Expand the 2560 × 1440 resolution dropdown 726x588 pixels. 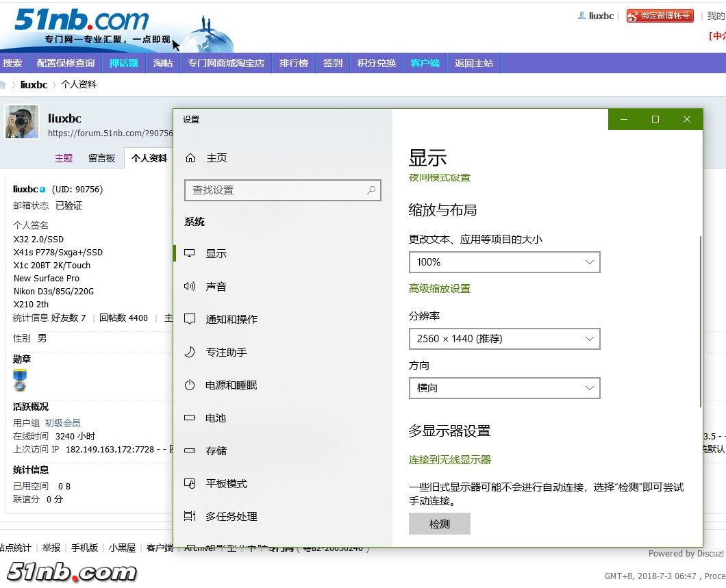pos(504,339)
